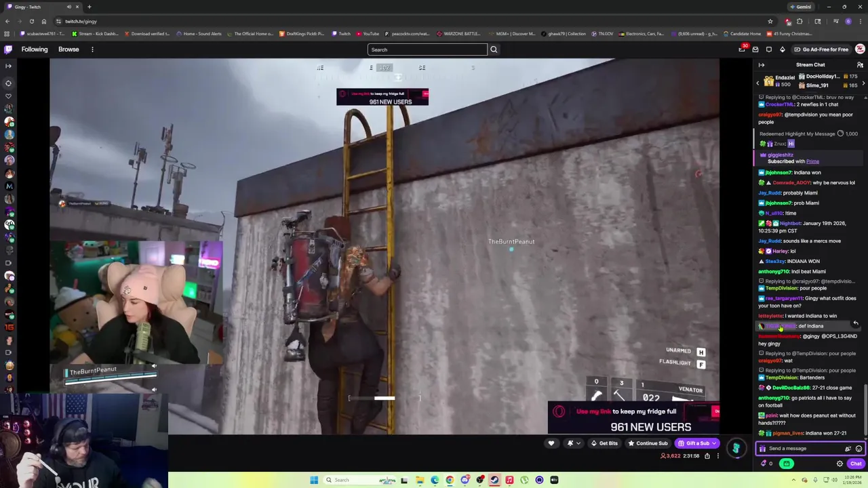
Task: Expand the left channel sidebar
Action: tap(8, 66)
